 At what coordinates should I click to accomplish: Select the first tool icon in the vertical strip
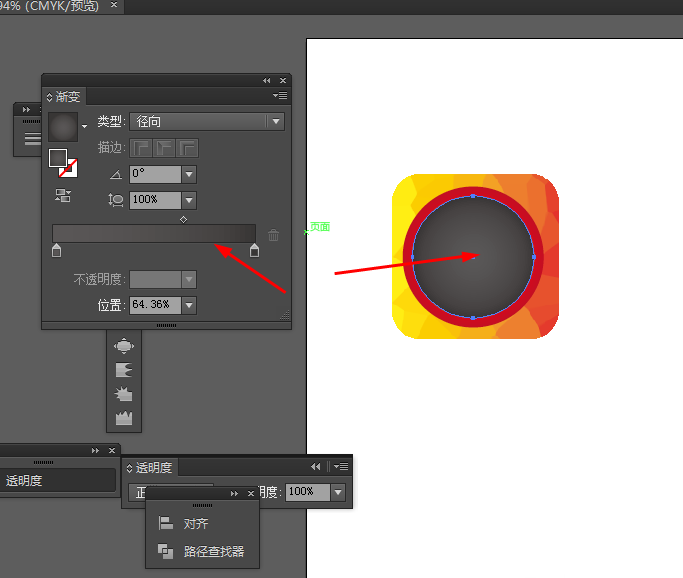[x=124, y=346]
